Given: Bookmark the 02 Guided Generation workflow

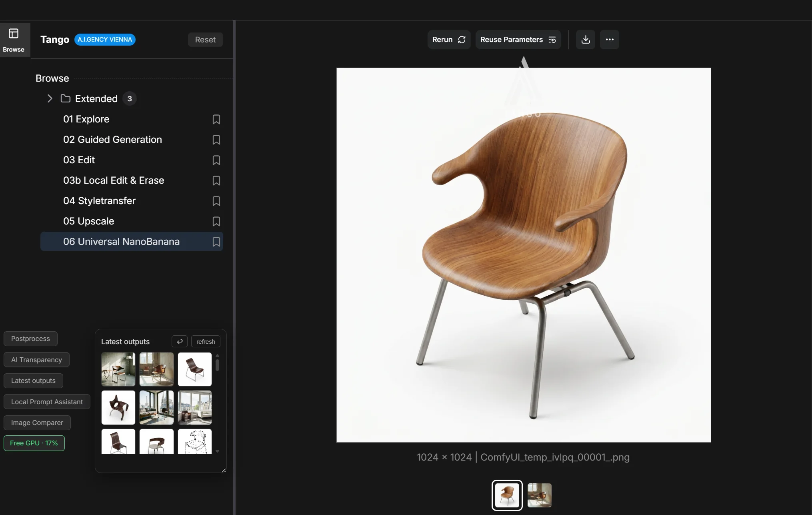Looking at the screenshot, I should [216, 140].
